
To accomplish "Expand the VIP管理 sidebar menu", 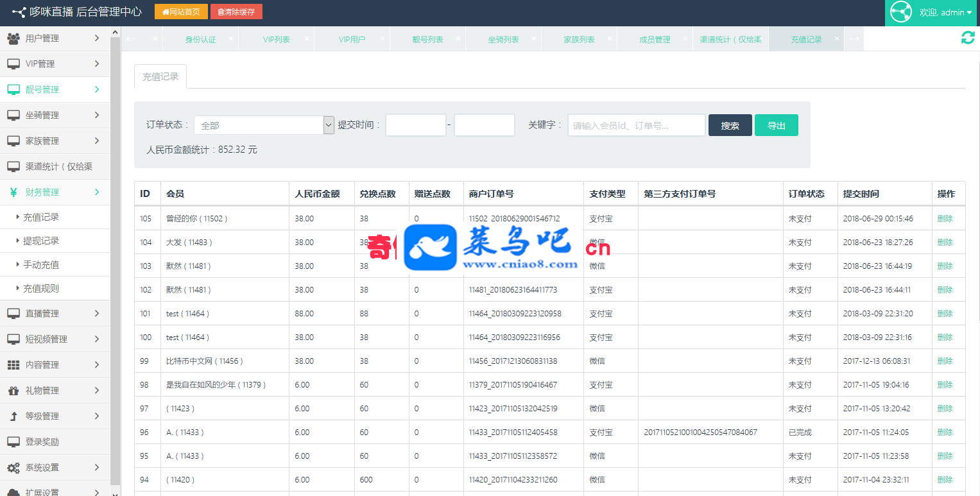I will coord(55,64).
